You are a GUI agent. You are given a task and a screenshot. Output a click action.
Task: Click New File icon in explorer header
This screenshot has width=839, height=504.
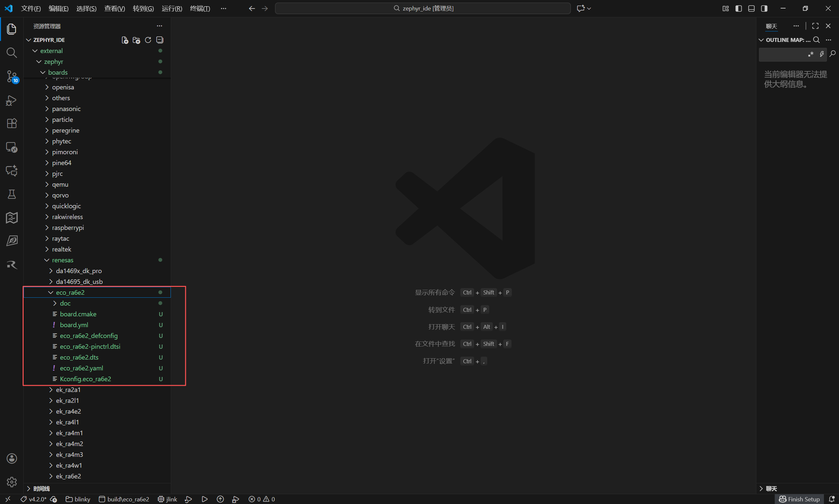(x=125, y=40)
